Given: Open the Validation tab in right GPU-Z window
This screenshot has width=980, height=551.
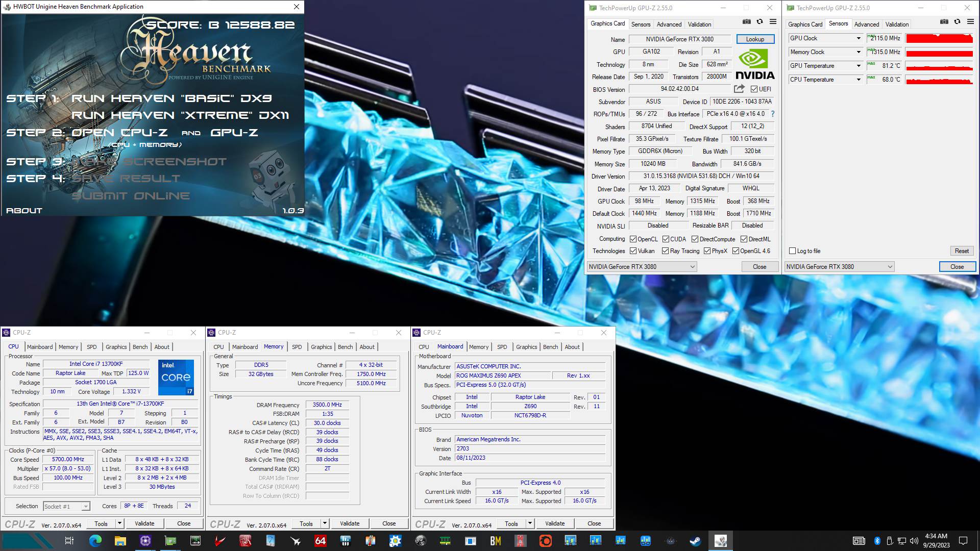Looking at the screenshot, I should (897, 24).
